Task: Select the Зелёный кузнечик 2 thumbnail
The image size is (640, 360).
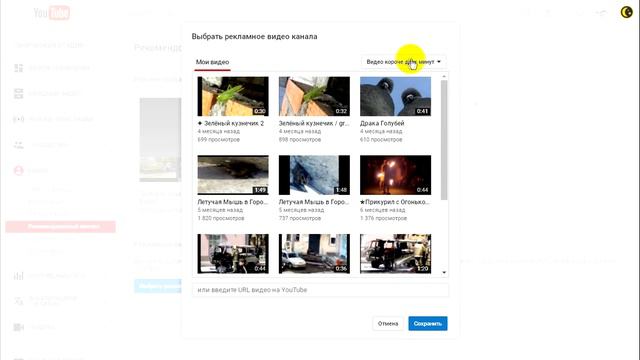Action: coord(233,96)
